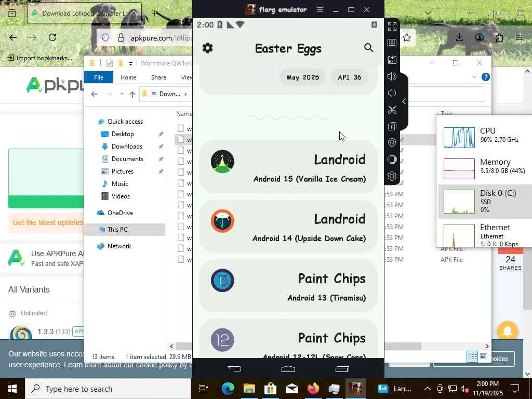Expand Explorer recent locations dropdown

pyautogui.click(x=122, y=94)
